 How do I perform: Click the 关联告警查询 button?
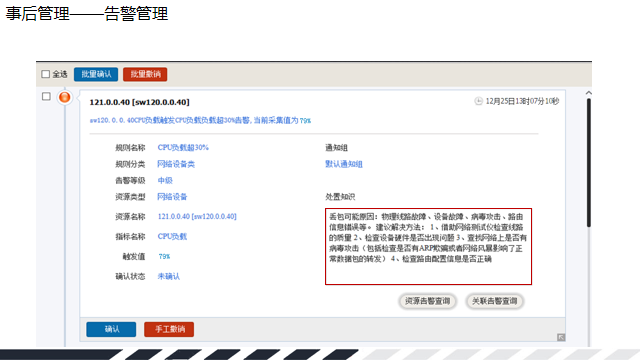pos(494,301)
